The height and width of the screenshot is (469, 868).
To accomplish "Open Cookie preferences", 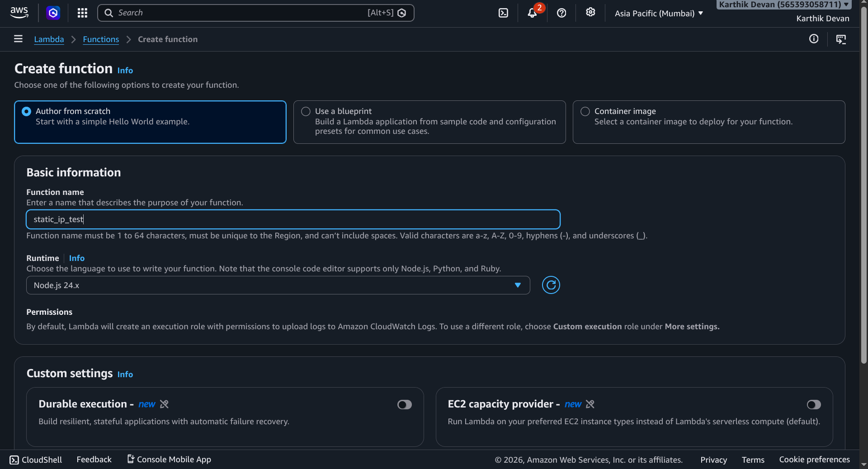I will coord(815,460).
